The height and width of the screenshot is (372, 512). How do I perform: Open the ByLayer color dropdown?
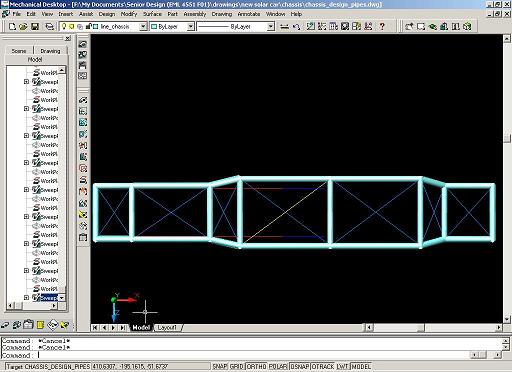(172, 27)
